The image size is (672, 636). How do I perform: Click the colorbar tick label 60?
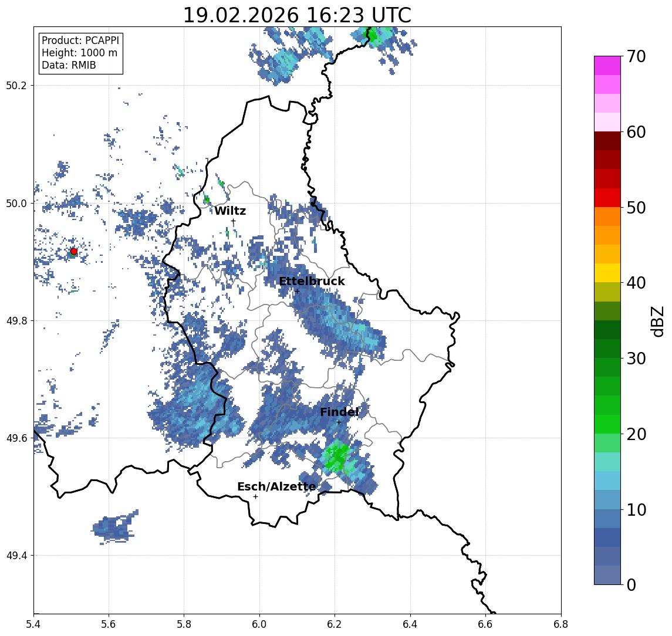click(x=636, y=132)
